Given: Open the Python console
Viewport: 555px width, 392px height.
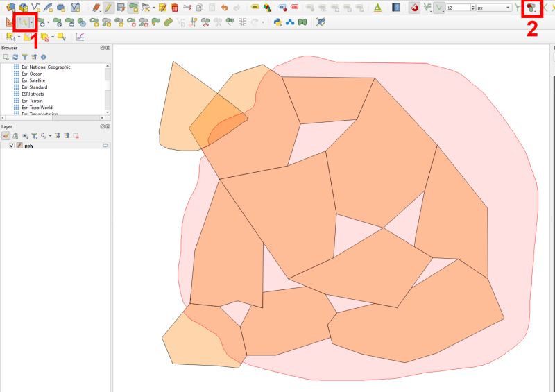Looking at the screenshot, I should (x=278, y=22).
